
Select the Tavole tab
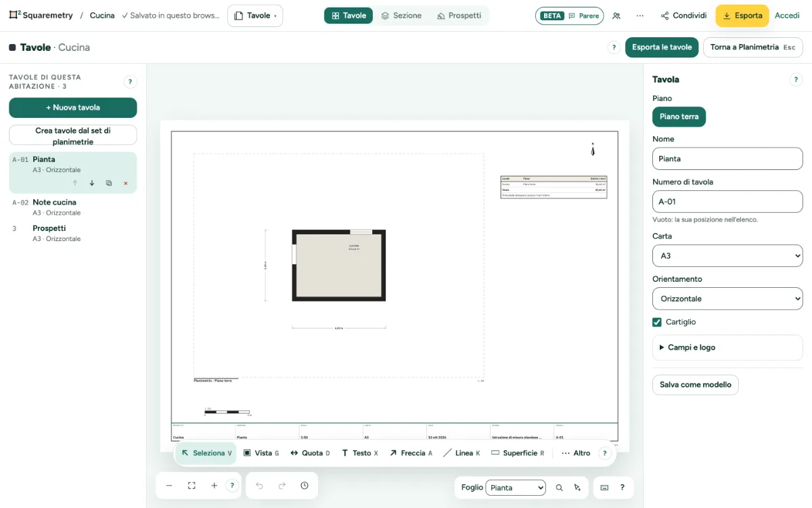(x=348, y=16)
